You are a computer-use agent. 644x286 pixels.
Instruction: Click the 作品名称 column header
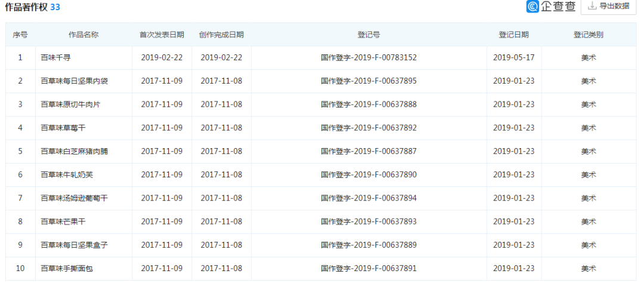83,35
